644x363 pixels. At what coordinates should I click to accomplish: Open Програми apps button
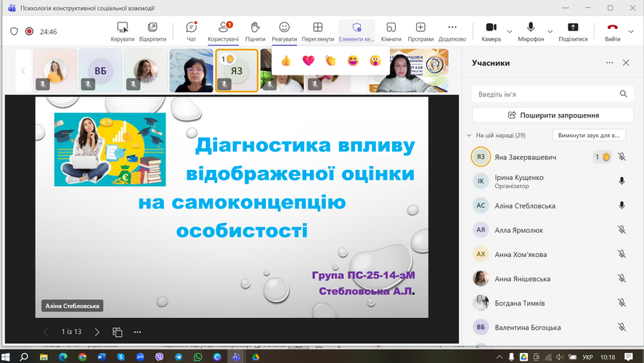point(420,31)
